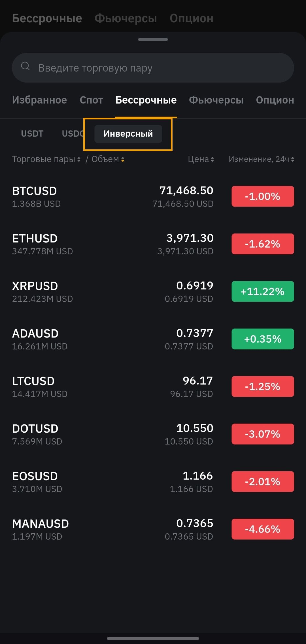Tap the Android home gesture bar
This screenshot has height=644, width=306.
[x=153, y=638]
